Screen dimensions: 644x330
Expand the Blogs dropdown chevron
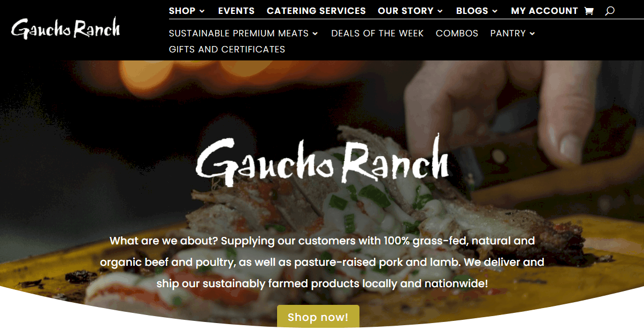tap(495, 11)
